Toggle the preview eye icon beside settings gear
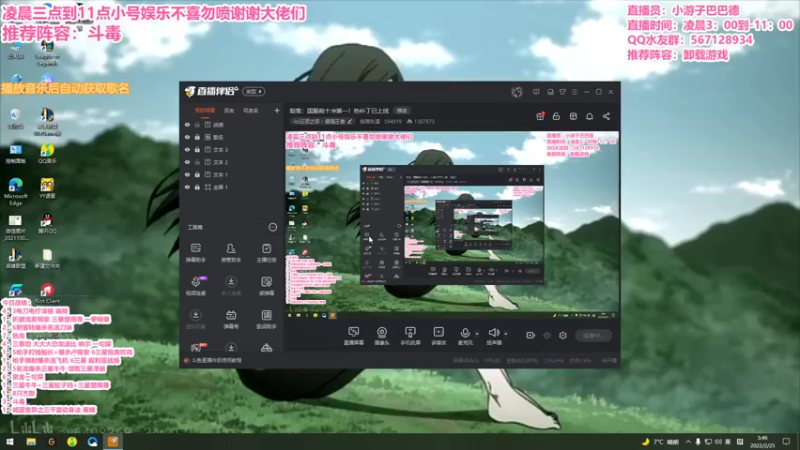Screen dimensions: 800x450 point(547,336)
